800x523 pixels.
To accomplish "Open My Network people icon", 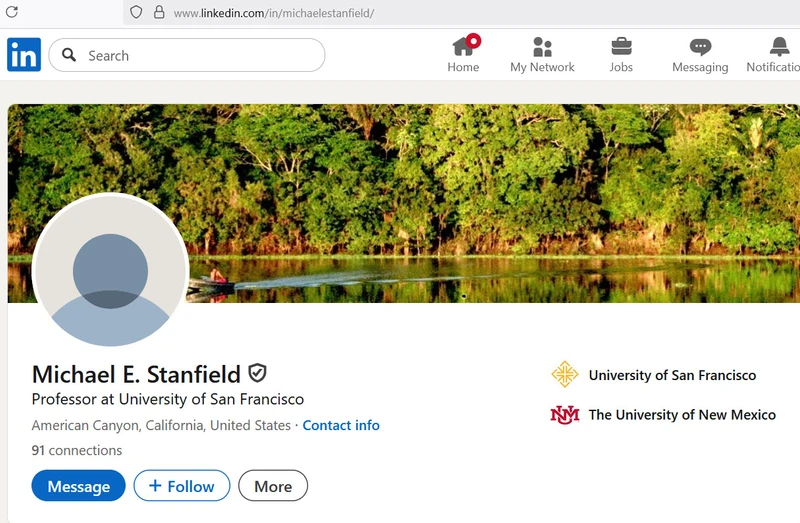I will click(542, 46).
